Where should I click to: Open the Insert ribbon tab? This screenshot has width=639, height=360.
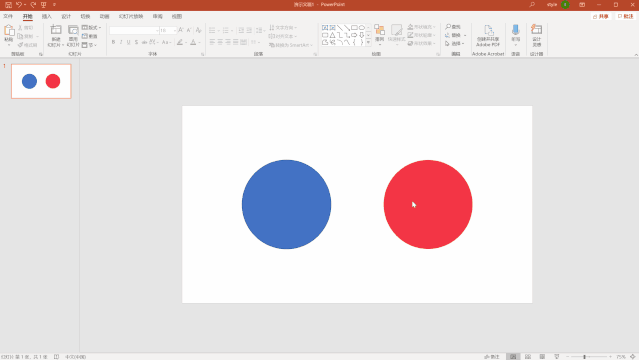tap(47, 17)
